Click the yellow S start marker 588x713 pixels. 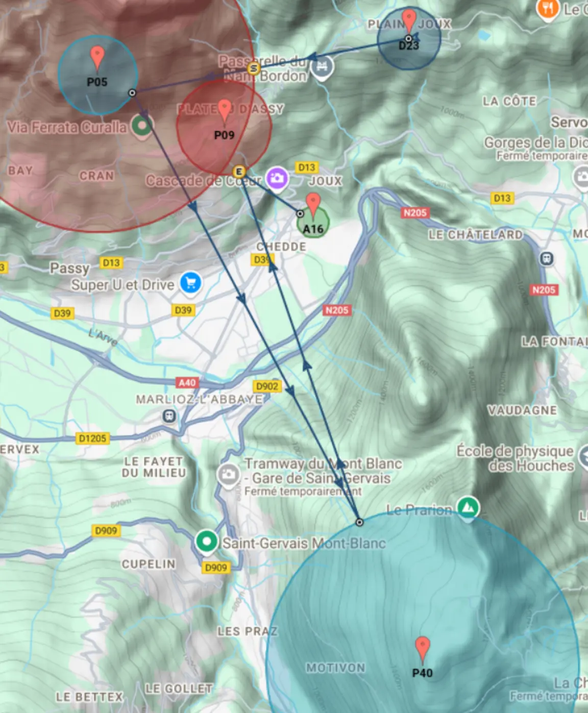click(x=253, y=68)
